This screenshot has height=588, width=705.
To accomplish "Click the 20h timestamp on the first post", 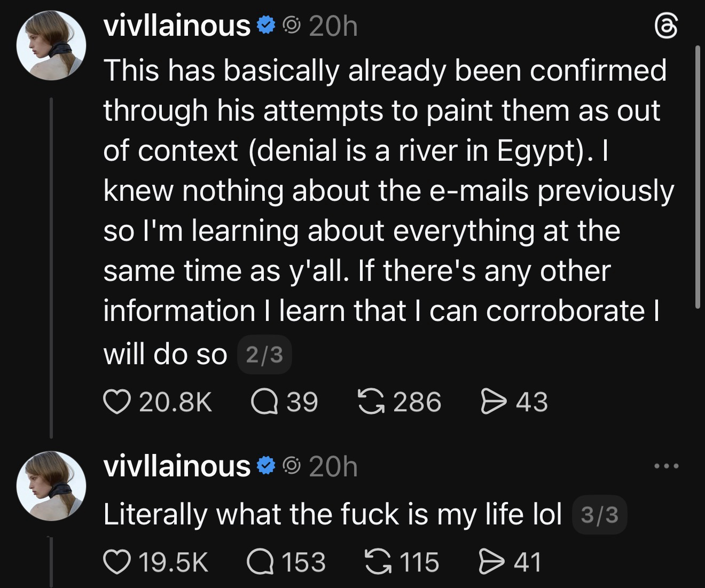I will 333,26.
